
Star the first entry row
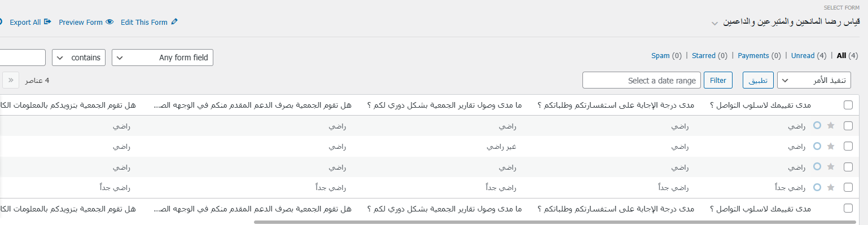[830, 126]
